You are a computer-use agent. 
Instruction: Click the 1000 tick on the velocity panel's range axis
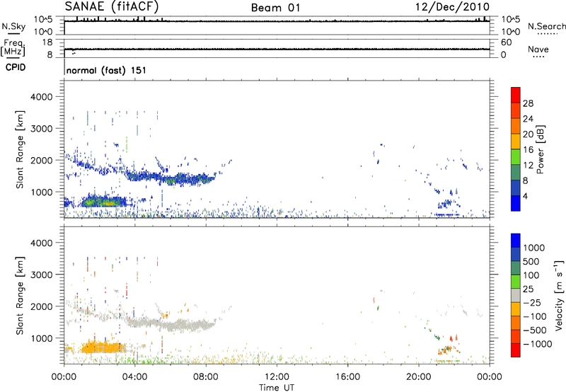click(x=41, y=339)
